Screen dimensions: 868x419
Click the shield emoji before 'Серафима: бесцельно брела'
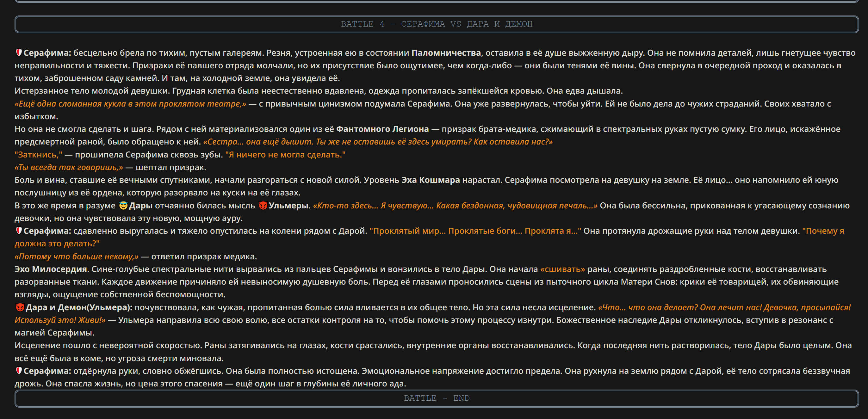(x=19, y=52)
